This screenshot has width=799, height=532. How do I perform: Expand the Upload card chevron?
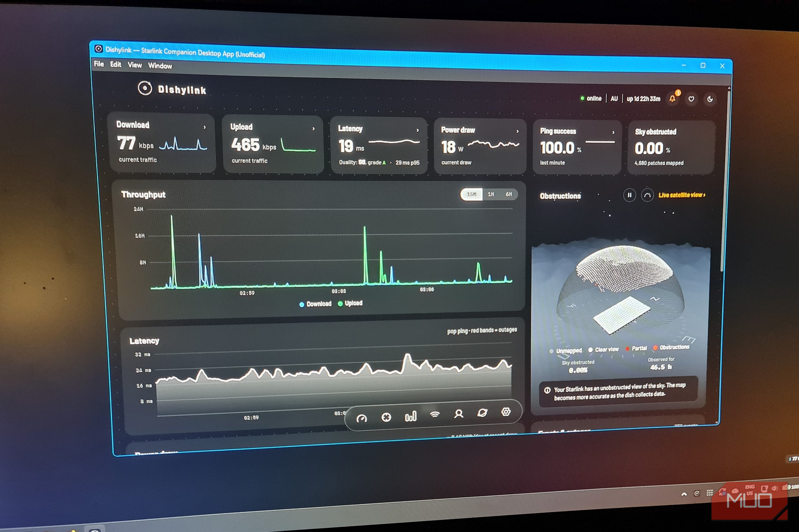click(313, 129)
